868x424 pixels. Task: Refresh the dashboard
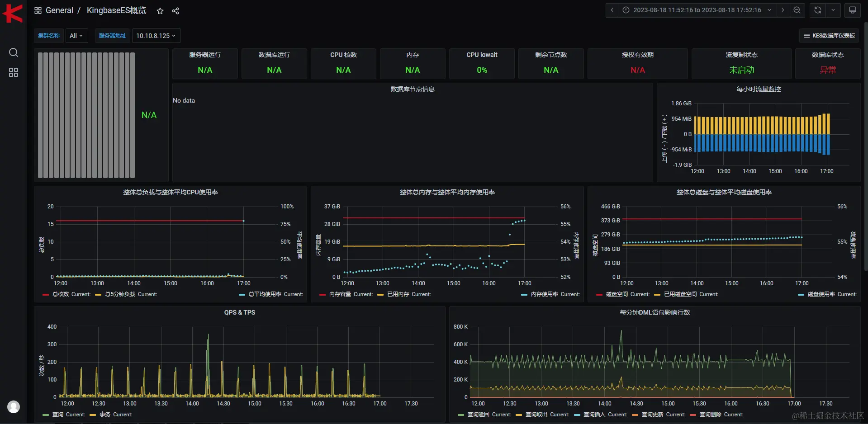[818, 10]
